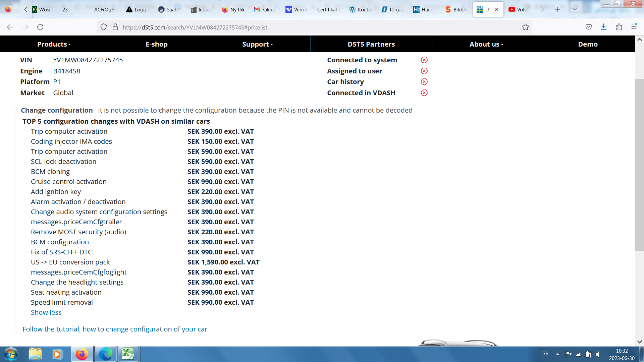Click the Save to Pocket icon
The width and height of the screenshot is (644, 362).
tap(588, 27)
